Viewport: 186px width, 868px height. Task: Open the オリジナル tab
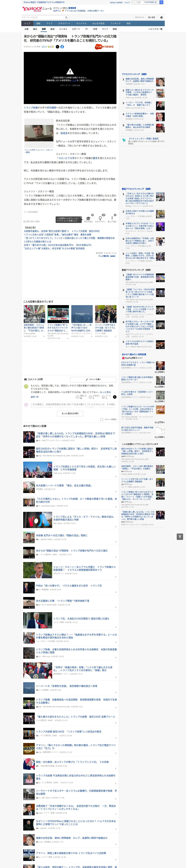81,24
